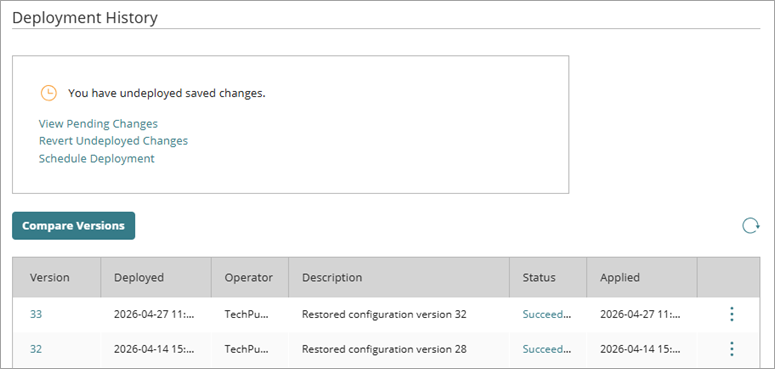
Task: Click the Deployment History heading
Action: point(85,18)
